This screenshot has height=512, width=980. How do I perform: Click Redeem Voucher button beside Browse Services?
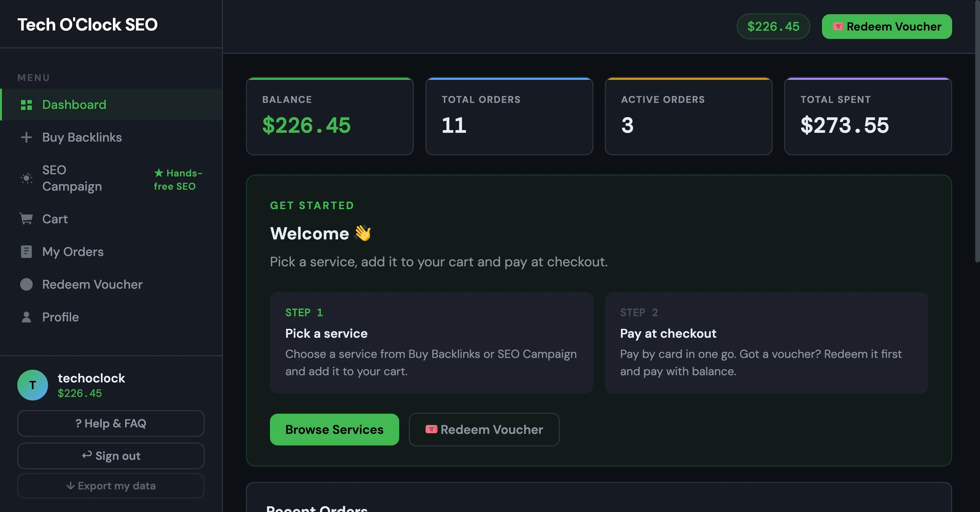pyautogui.click(x=484, y=429)
